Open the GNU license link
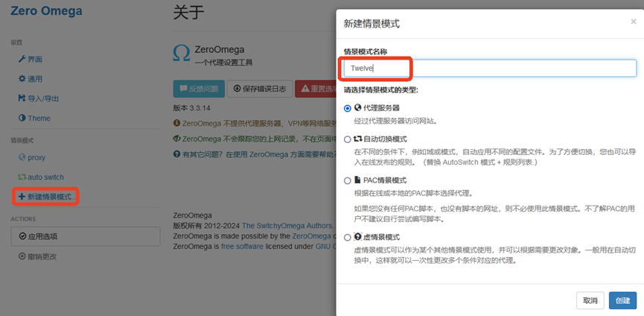The width and height of the screenshot is (644, 316). click(325, 247)
